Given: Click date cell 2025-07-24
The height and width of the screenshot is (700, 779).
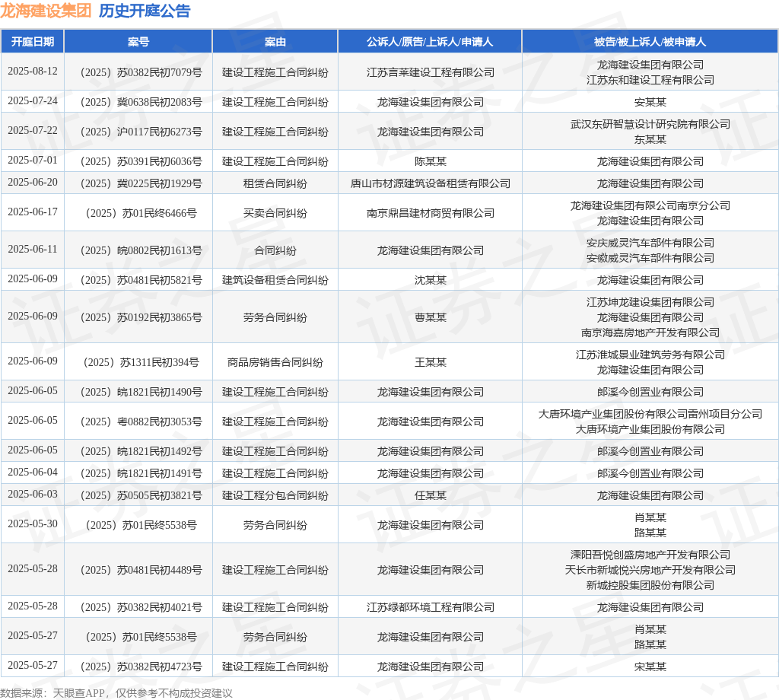Looking at the screenshot, I should click(x=33, y=101).
